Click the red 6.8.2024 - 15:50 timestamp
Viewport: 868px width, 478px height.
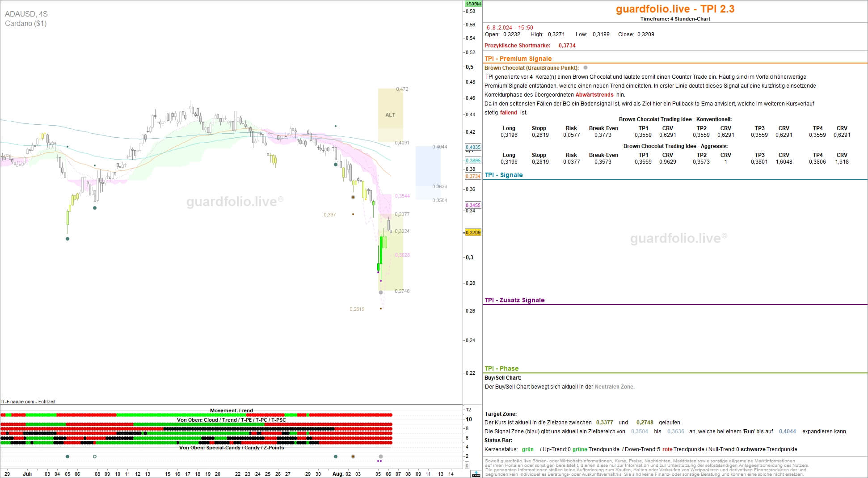pyautogui.click(x=510, y=28)
